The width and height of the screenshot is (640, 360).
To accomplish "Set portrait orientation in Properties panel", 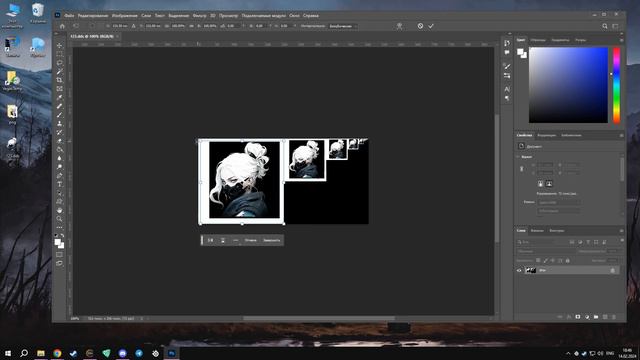I will [x=540, y=184].
